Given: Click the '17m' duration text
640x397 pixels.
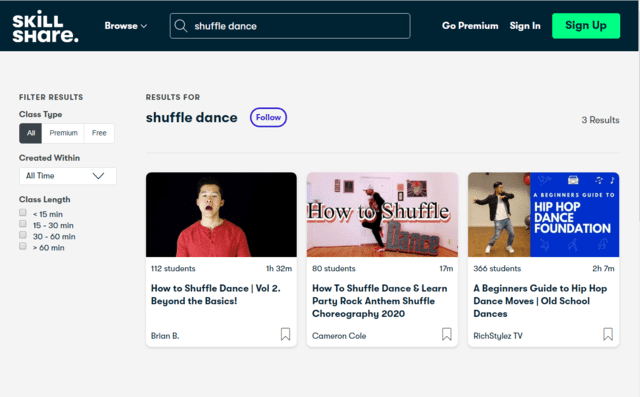Looking at the screenshot, I should pyautogui.click(x=446, y=268).
